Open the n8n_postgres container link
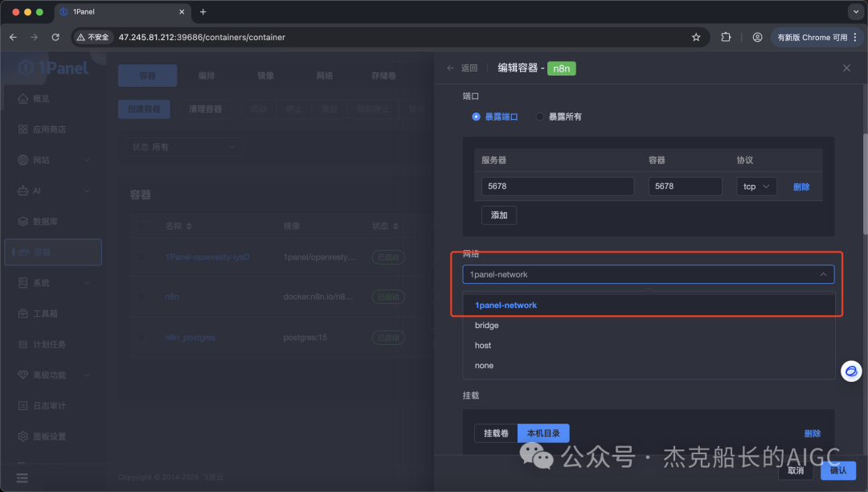Screen dimensions: 868x492 pos(190,338)
